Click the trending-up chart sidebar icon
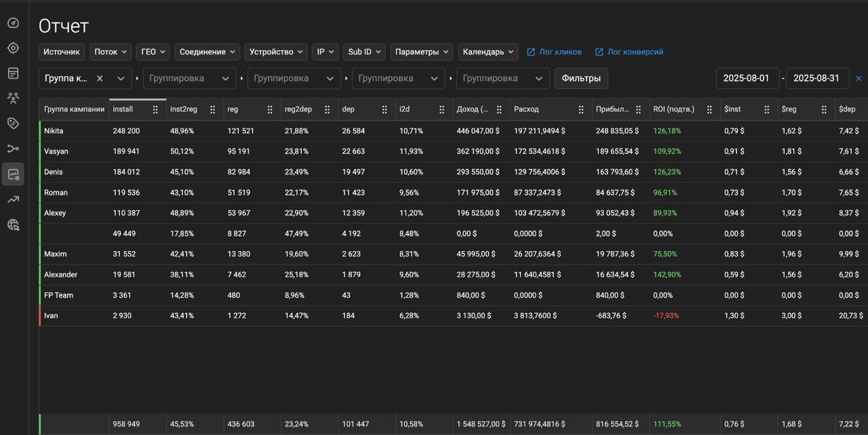The height and width of the screenshot is (435, 868). coord(13,200)
